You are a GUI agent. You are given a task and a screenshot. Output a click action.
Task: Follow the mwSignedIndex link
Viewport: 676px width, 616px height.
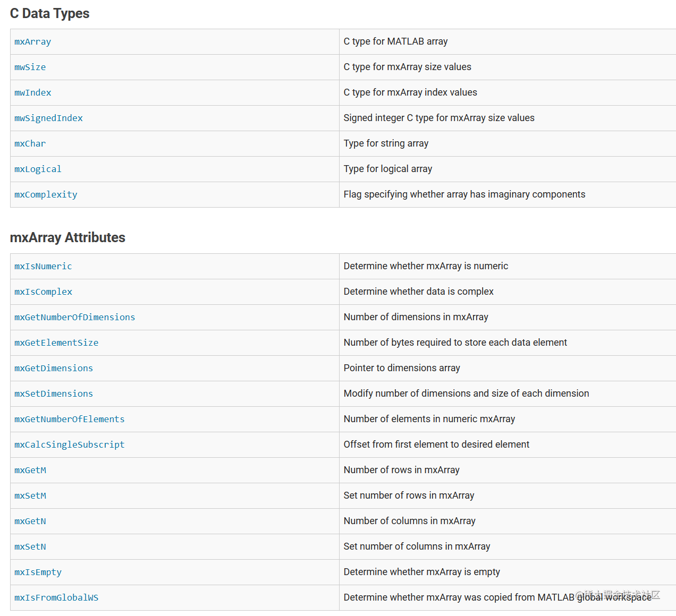48,118
